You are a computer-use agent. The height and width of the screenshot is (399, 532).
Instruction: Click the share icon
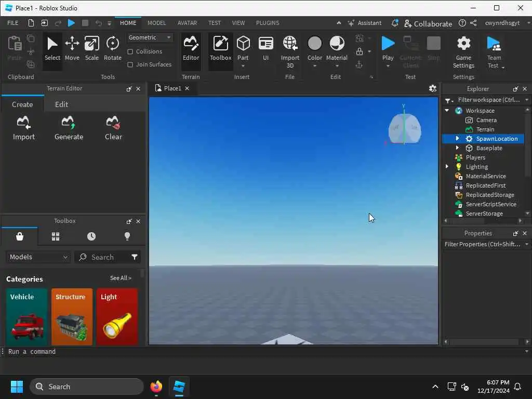click(x=474, y=23)
